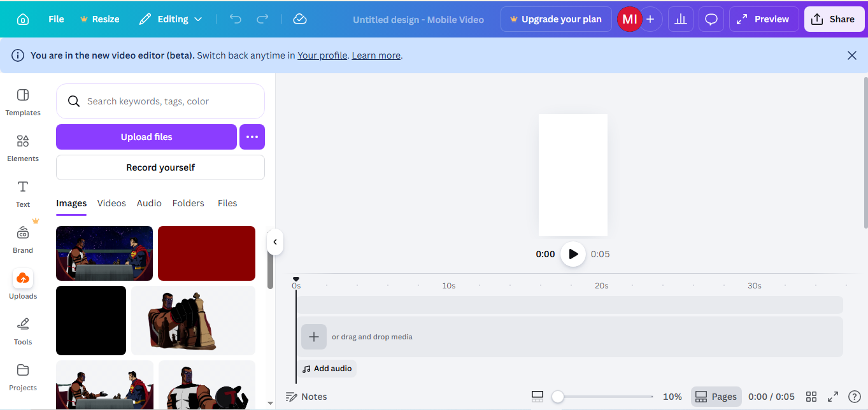
Task: Open more upload options three-dot button
Action: (252, 137)
